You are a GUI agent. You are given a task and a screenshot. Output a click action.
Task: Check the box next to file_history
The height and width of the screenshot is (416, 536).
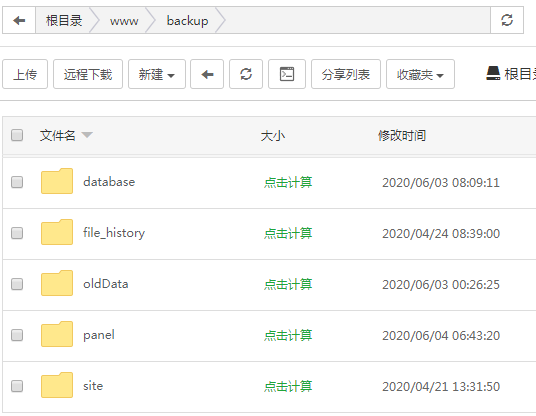point(17,233)
